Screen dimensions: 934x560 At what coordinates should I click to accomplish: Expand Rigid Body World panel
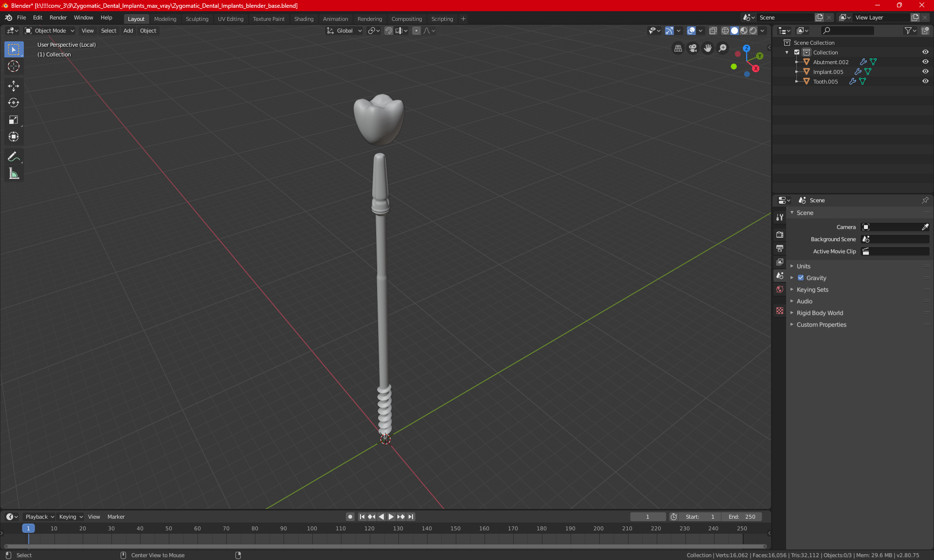pyautogui.click(x=820, y=313)
